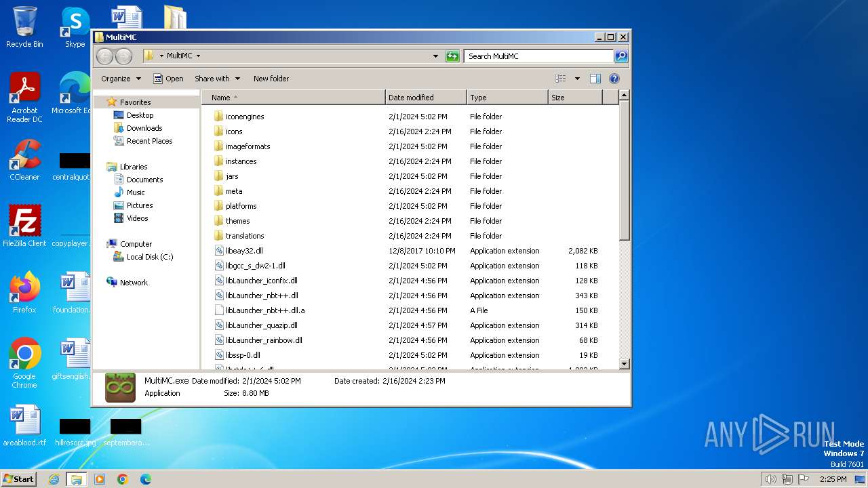Open Videos library
This screenshot has width=868, height=488.
[137, 218]
